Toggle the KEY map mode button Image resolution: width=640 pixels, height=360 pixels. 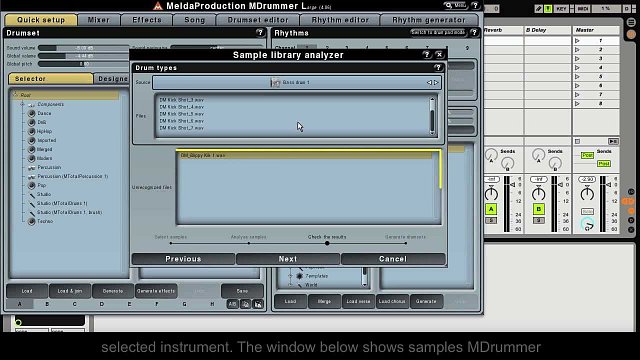[x=562, y=9]
